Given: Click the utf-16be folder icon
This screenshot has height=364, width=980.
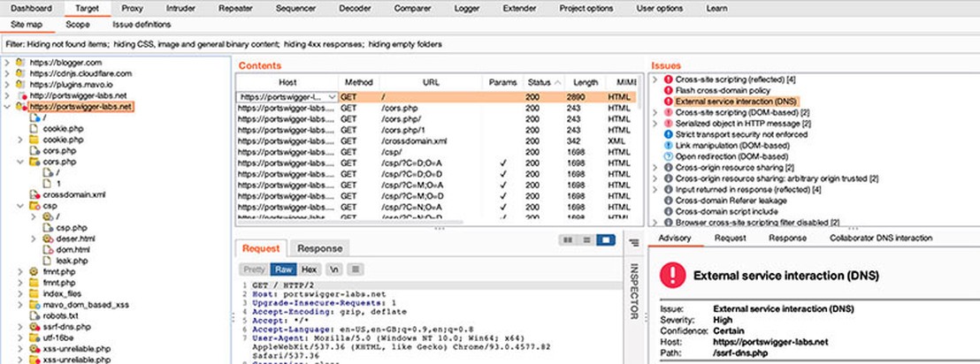Looking at the screenshot, I should [x=34, y=337].
